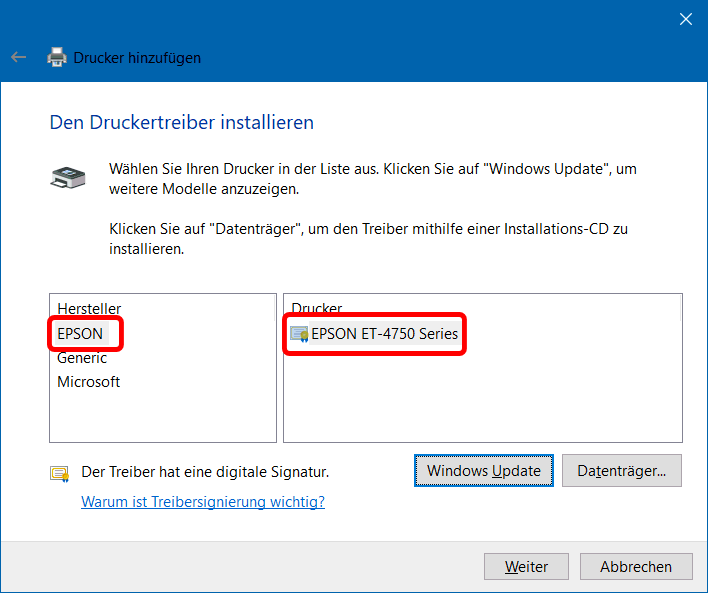The height and width of the screenshot is (593, 708).
Task: Click the large printer icon beside the instructions
Action: tap(68, 179)
